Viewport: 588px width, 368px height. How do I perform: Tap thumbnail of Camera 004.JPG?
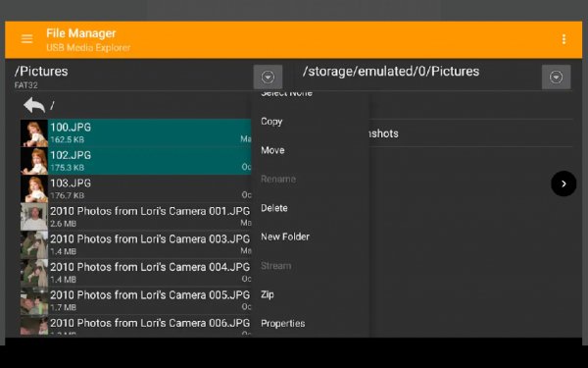click(34, 273)
